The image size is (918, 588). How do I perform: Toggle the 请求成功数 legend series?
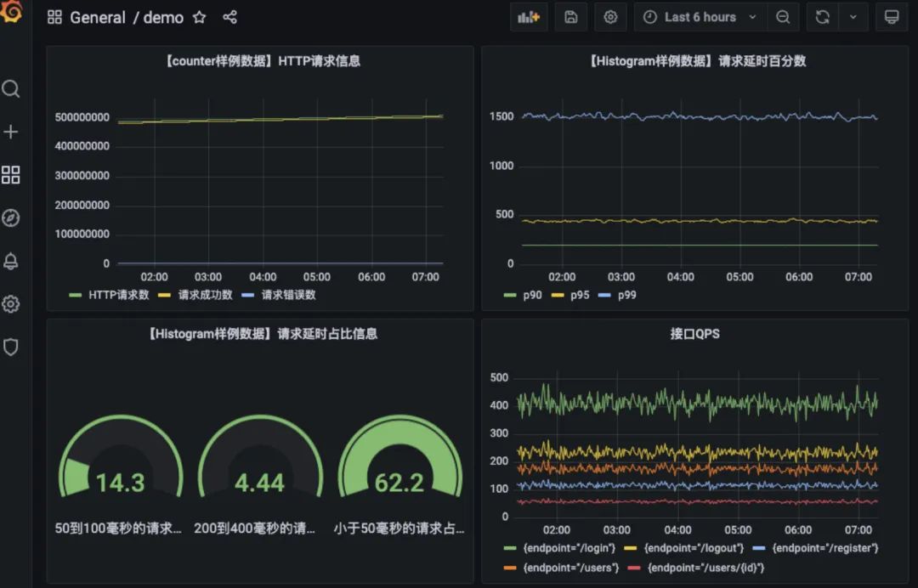tap(205, 295)
